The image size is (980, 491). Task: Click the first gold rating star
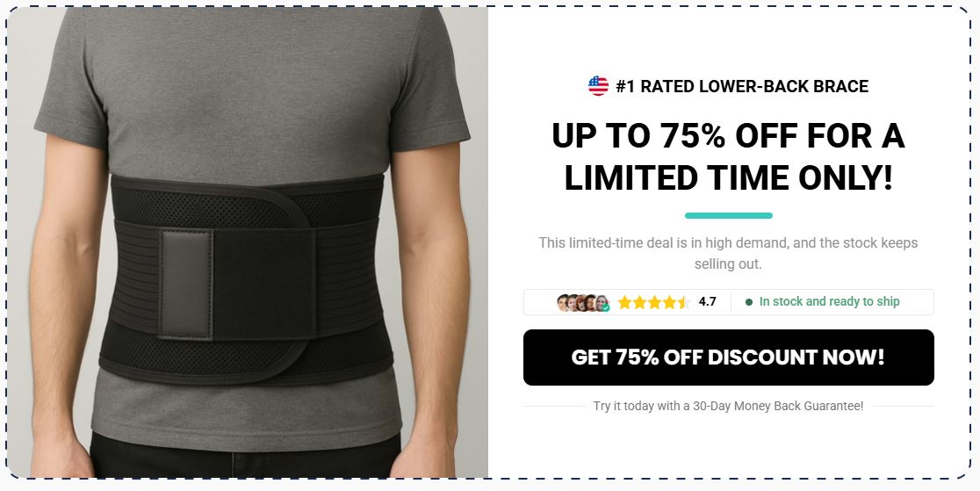pyautogui.click(x=624, y=303)
